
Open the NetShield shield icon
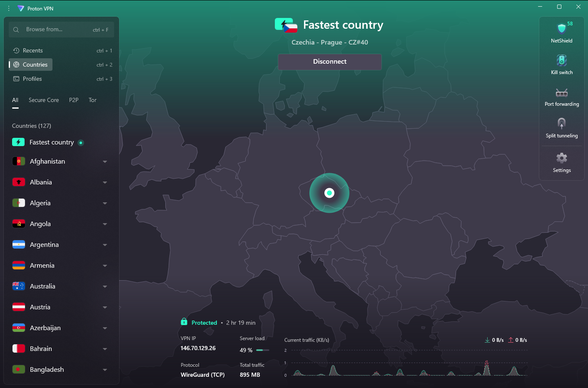tap(561, 28)
